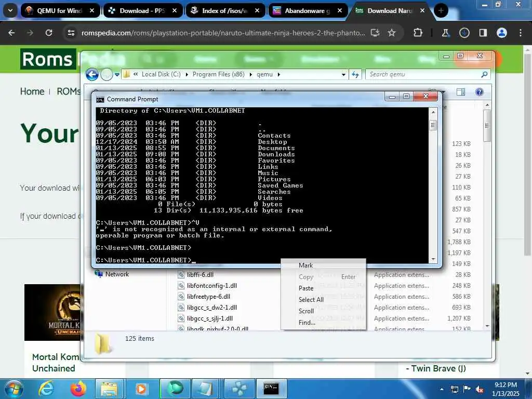Open a new Chrome tab
This screenshot has width=532, height=399.
click(x=441, y=10)
